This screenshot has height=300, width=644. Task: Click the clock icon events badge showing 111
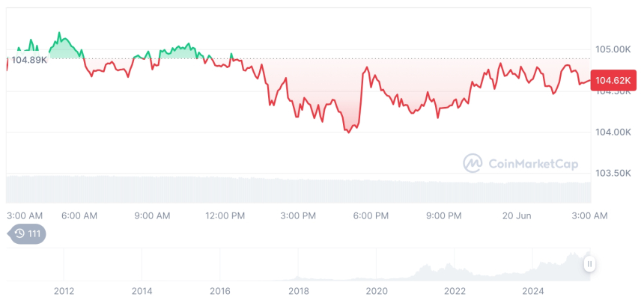27,234
